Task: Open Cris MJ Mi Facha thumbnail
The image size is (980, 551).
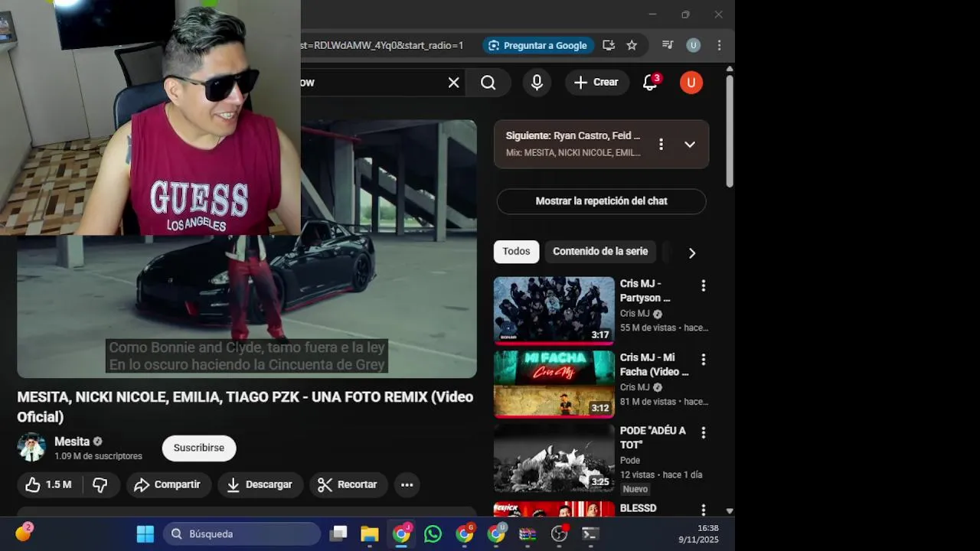Action: (554, 384)
